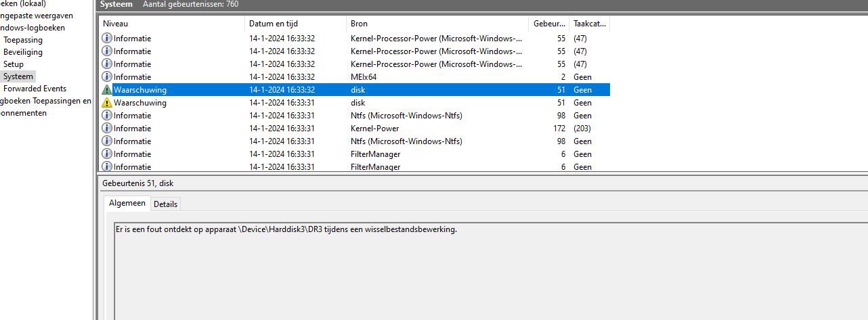Switch to the Details tab

point(165,204)
